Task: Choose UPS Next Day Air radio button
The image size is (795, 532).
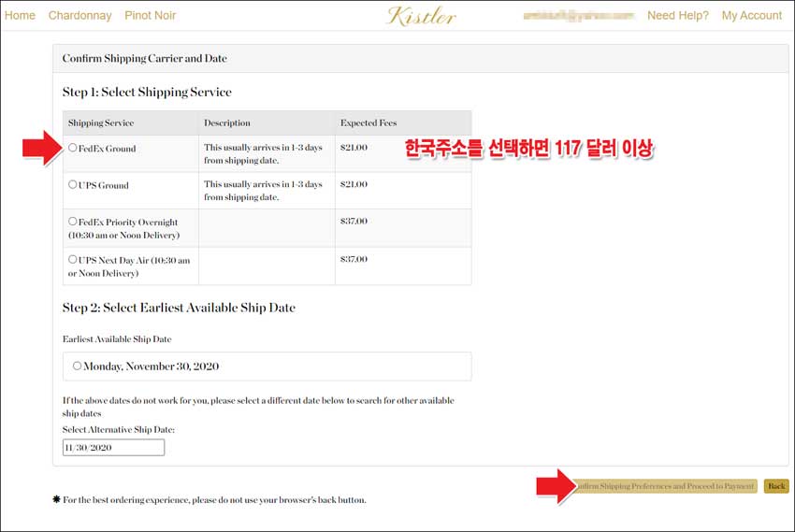Action: (73, 259)
